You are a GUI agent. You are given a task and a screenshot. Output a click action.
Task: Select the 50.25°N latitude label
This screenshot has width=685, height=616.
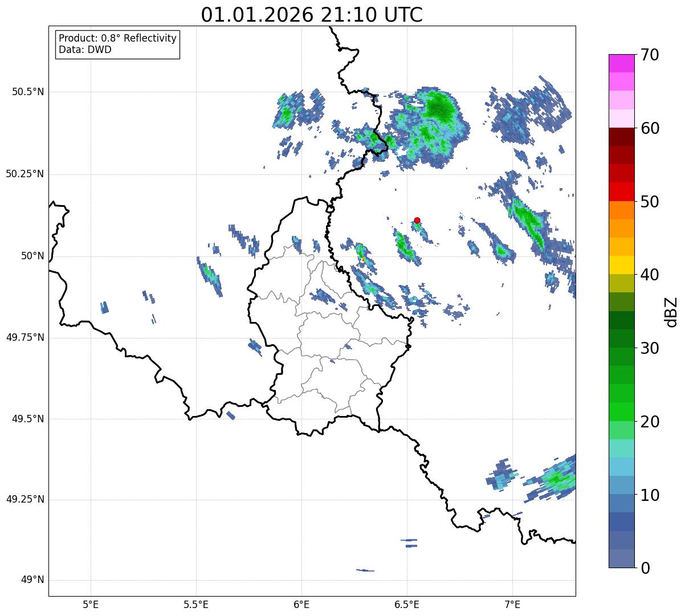[x=25, y=174]
